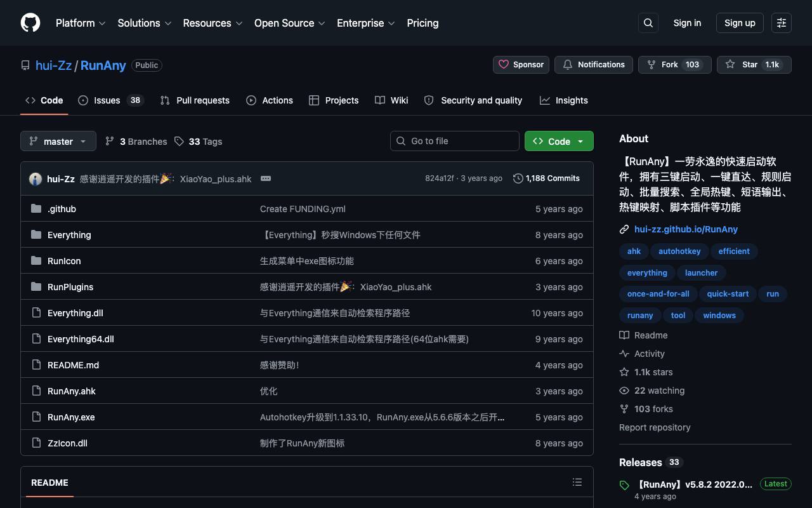812x508 pixels.
Task: Click the history clock icon beside 1,188 Commits
Action: [x=518, y=178]
